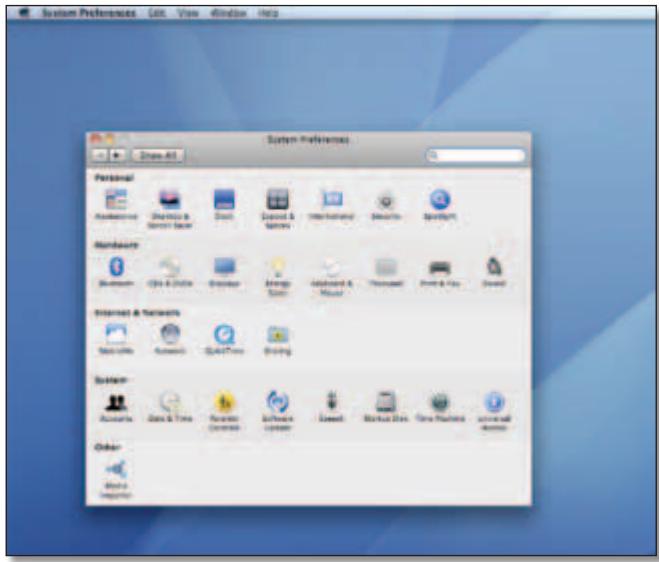Open the View menu
The image size is (659, 562).
tap(187, 13)
